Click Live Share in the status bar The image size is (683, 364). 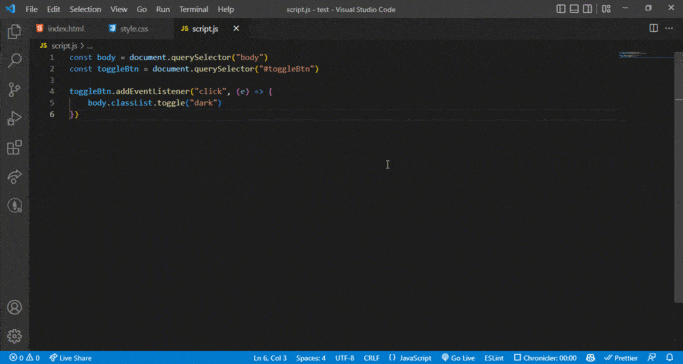click(70, 358)
